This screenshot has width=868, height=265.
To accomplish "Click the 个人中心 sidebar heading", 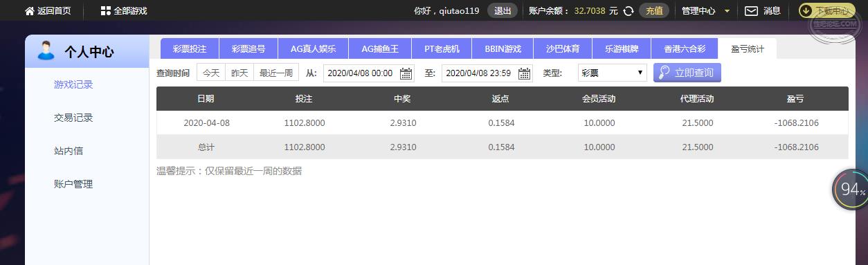I will click(89, 52).
